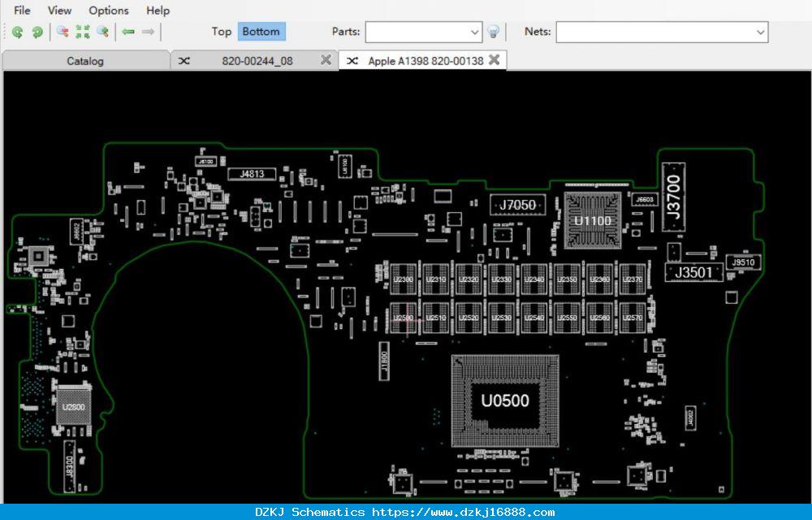Viewport: 812px width, 520px height.
Task: Select memory chip U2520
Action: click(469, 318)
